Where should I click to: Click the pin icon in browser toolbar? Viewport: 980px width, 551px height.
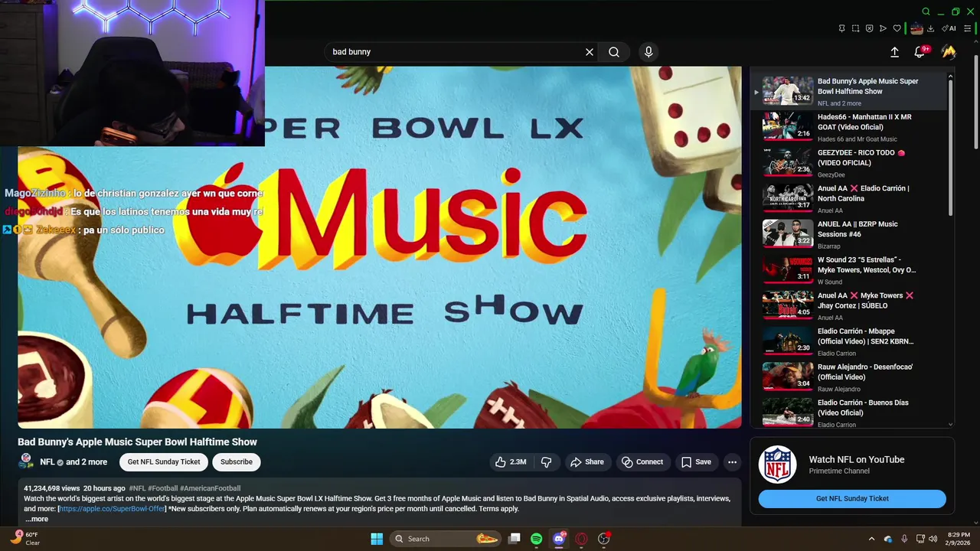tap(841, 28)
